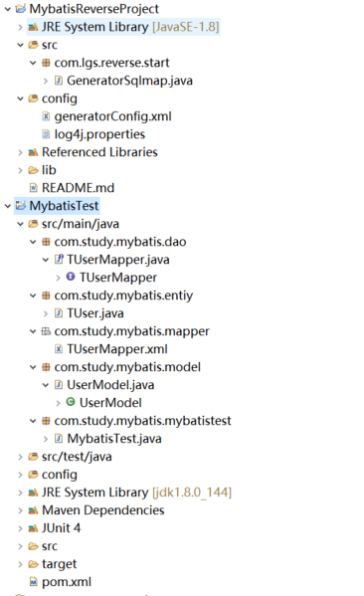Expand the JRE System Library jdk1.8.0_144 node
This screenshot has height=596, width=364.
click(x=20, y=493)
